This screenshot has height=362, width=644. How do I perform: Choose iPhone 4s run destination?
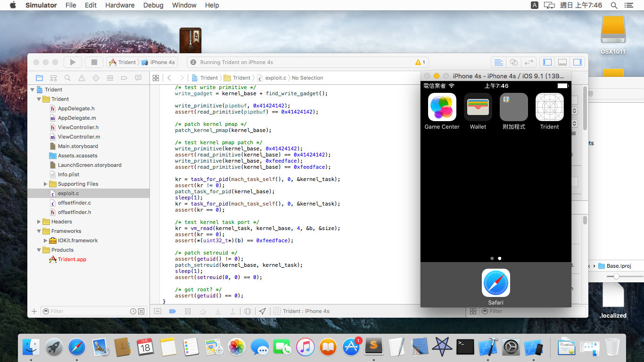(x=158, y=62)
